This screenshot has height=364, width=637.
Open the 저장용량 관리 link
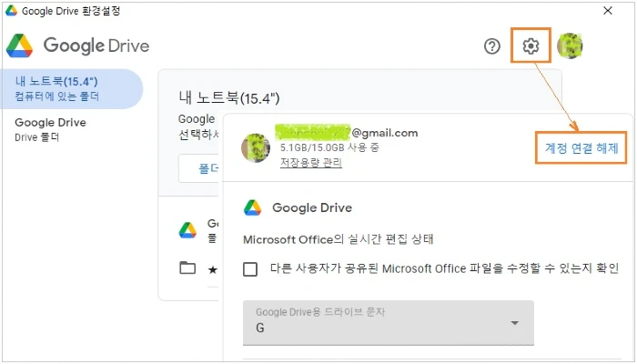pos(311,163)
